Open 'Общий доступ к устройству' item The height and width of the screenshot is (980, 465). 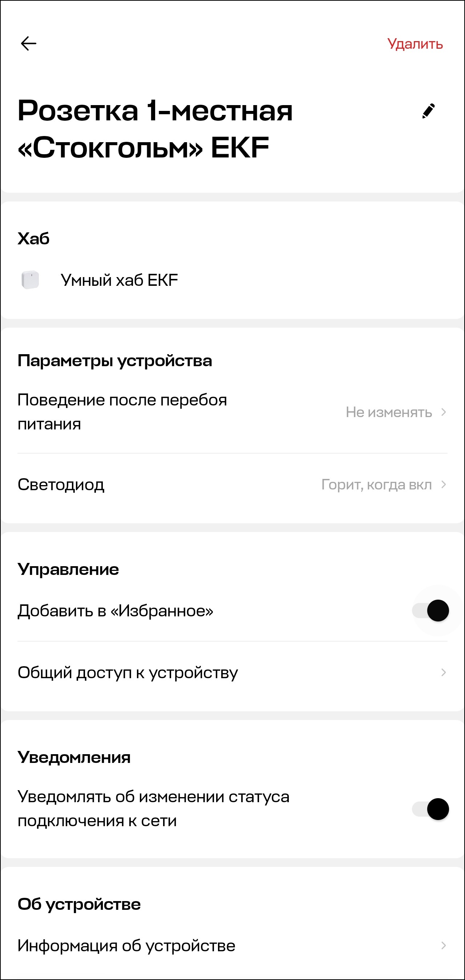[x=128, y=672]
